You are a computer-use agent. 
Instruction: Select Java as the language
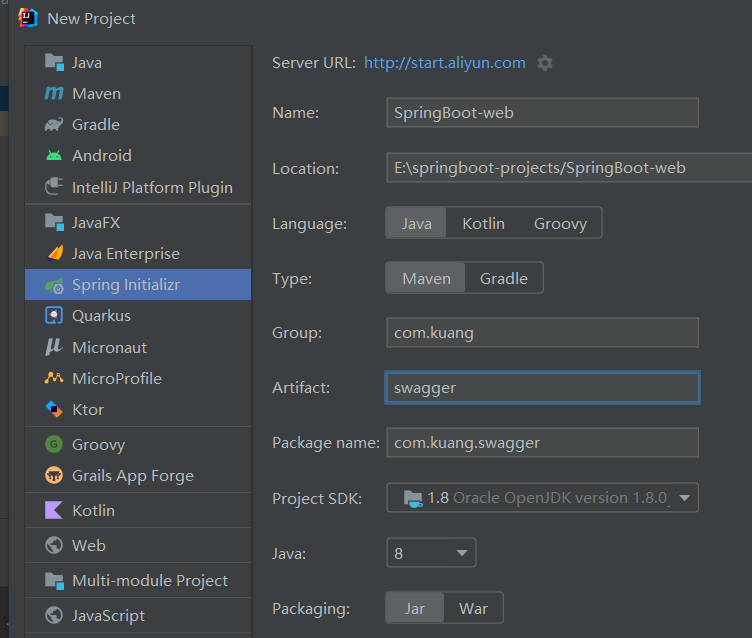(x=416, y=223)
